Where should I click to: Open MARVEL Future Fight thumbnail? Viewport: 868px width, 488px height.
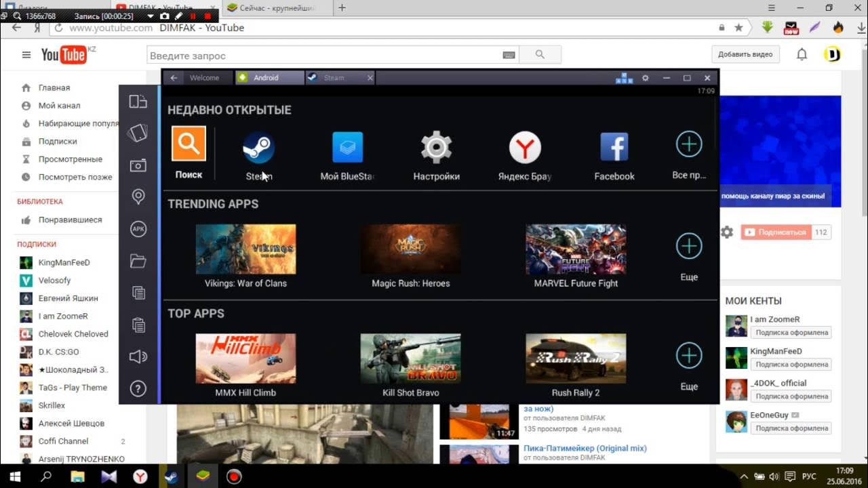[576, 249]
